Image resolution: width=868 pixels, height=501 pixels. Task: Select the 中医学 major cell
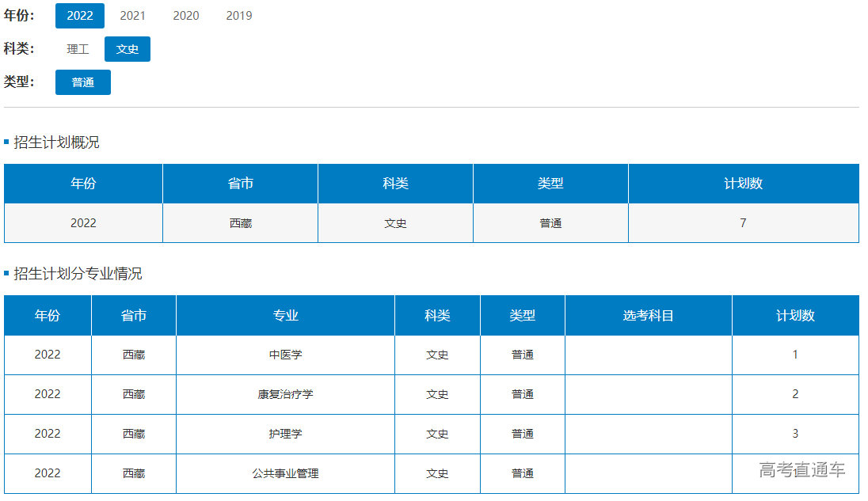pyautogui.click(x=285, y=355)
